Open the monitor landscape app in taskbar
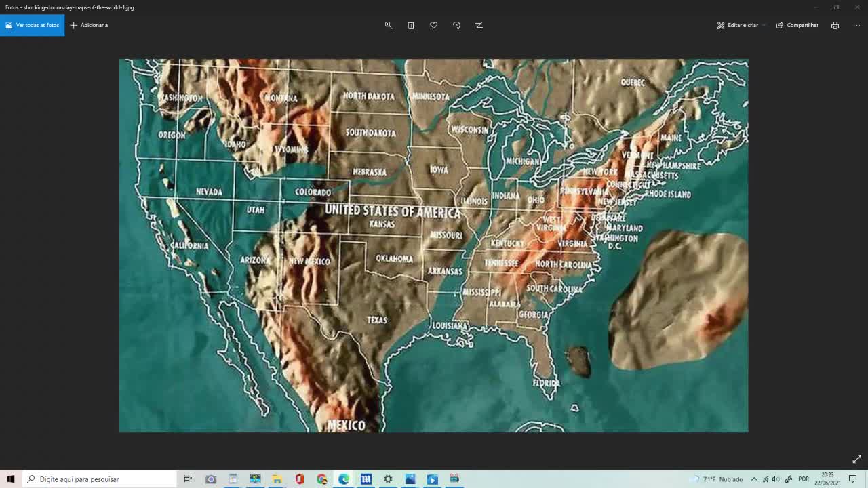This screenshot has width=868, height=488. (x=255, y=479)
